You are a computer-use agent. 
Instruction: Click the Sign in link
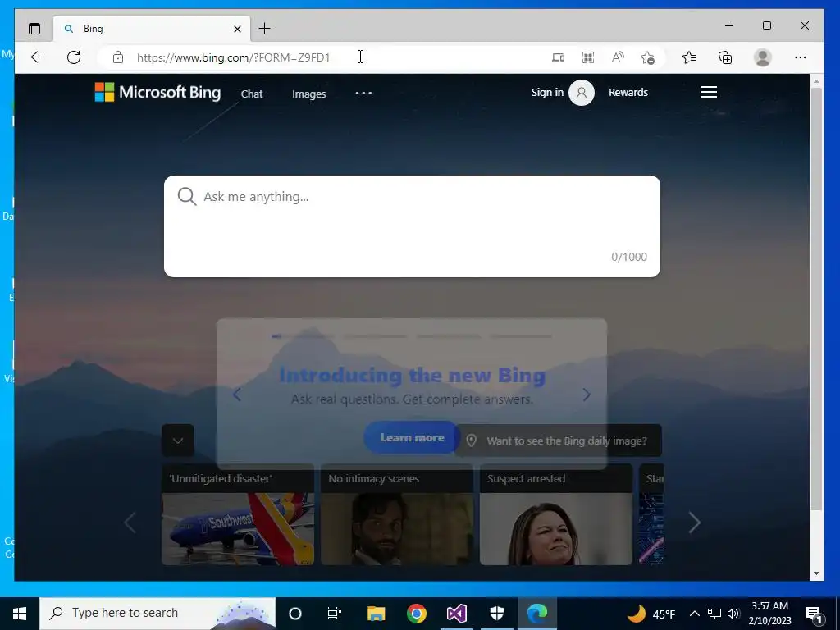click(x=547, y=92)
